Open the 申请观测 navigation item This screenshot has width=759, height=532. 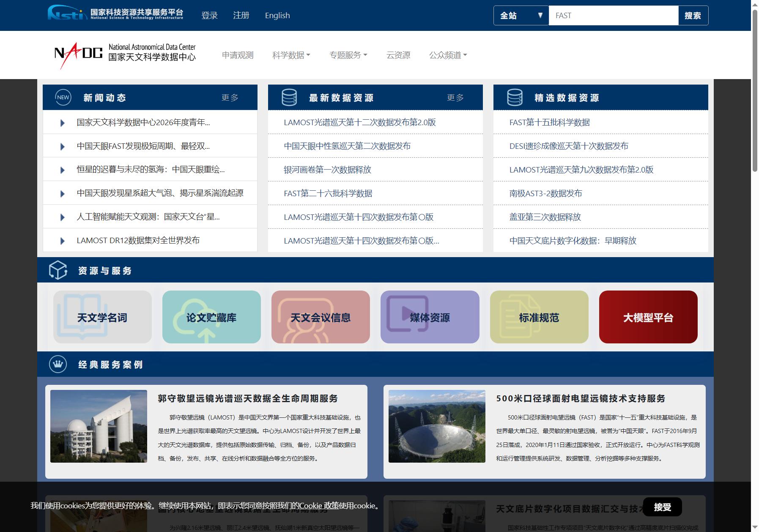click(238, 55)
